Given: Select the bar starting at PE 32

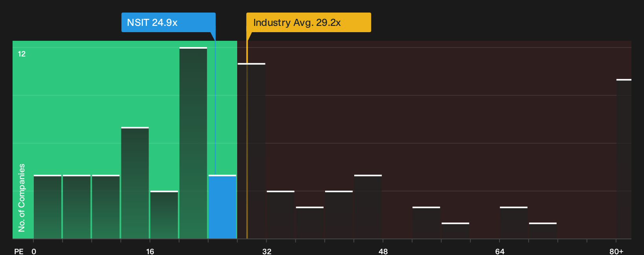Looking at the screenshot, I should pos(281,215).
